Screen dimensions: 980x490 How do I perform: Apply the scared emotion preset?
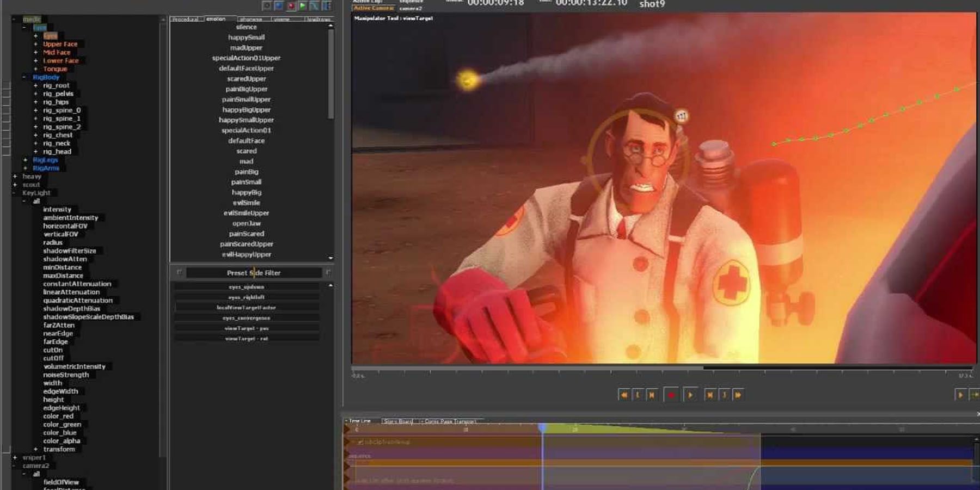coord(247,151)
